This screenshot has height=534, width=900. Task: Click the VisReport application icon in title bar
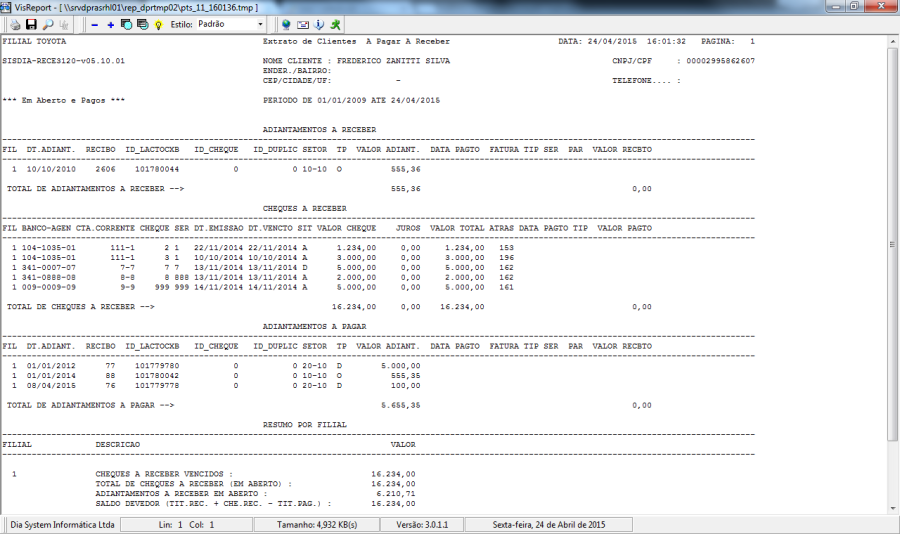[6, 7]
